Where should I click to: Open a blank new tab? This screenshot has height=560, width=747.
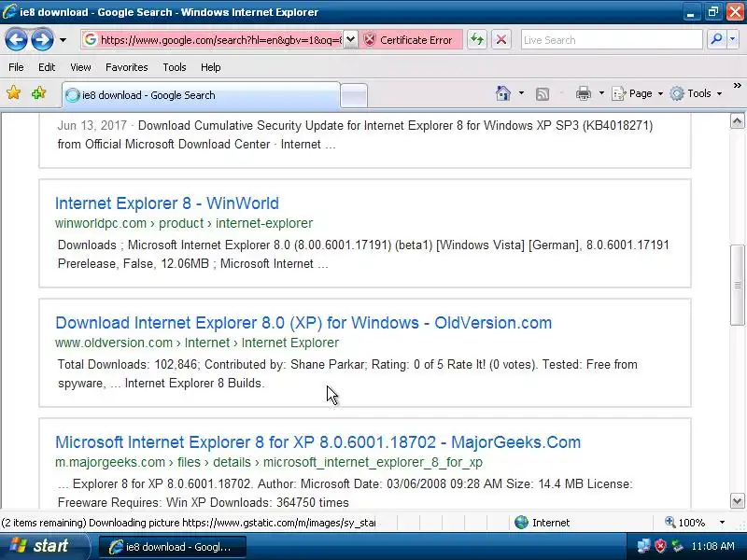click(x=355, y=95)
